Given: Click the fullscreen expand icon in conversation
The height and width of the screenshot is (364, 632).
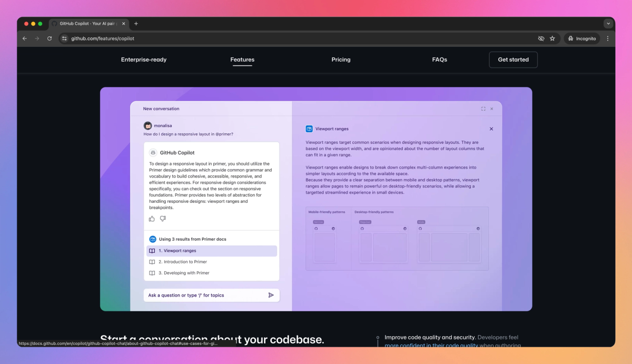Looking at the screenshot, I should [483, 109].
